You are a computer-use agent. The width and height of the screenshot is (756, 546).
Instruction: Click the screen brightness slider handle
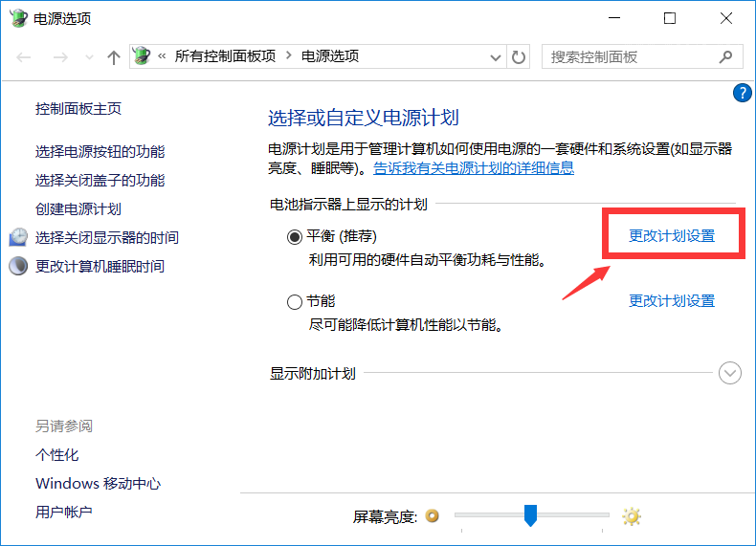point(530,516)
